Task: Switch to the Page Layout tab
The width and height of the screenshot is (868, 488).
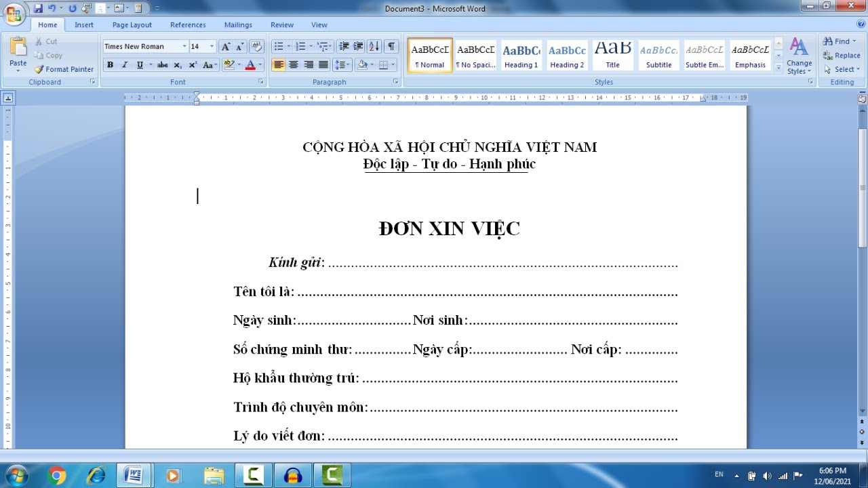Action: (132, 25)
